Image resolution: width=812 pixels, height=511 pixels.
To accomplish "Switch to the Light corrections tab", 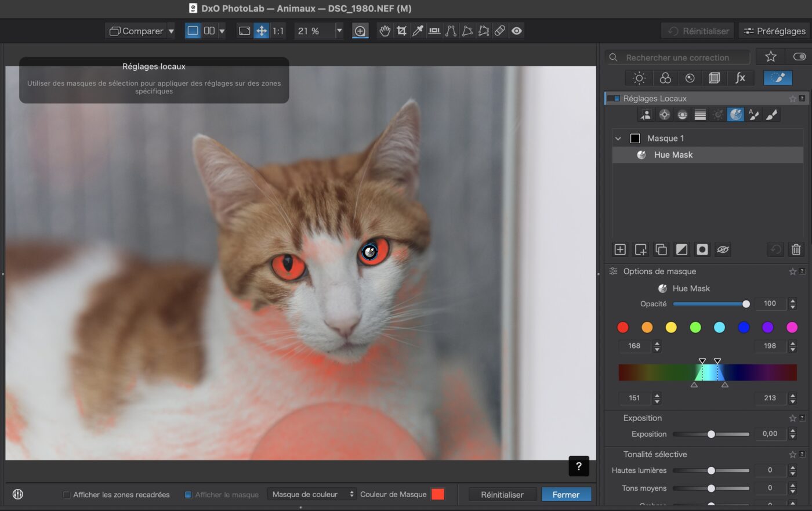I will (x=639, y=78).
